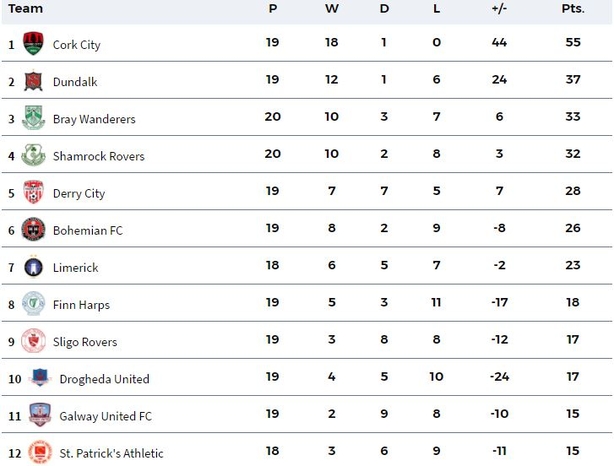Click the Pts. column header
Image resolution: width=614 pixels, height=466 pixels.
(x=573, y=9)
